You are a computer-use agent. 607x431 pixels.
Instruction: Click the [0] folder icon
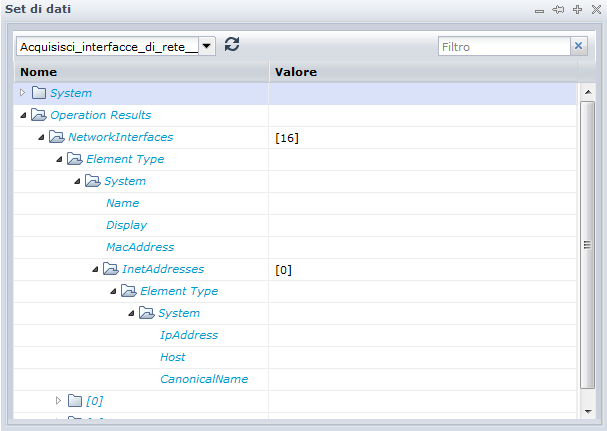click(75, 400)
